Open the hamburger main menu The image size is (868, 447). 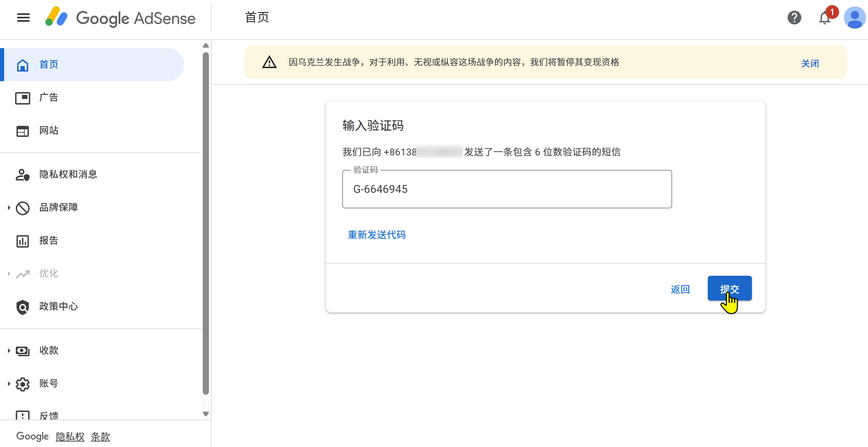23,18
